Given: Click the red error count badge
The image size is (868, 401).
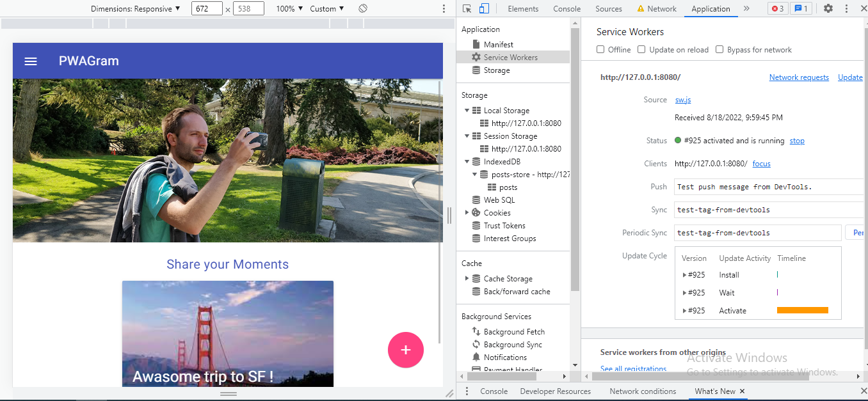Looking at the screenshot, I should pos(778,9).
